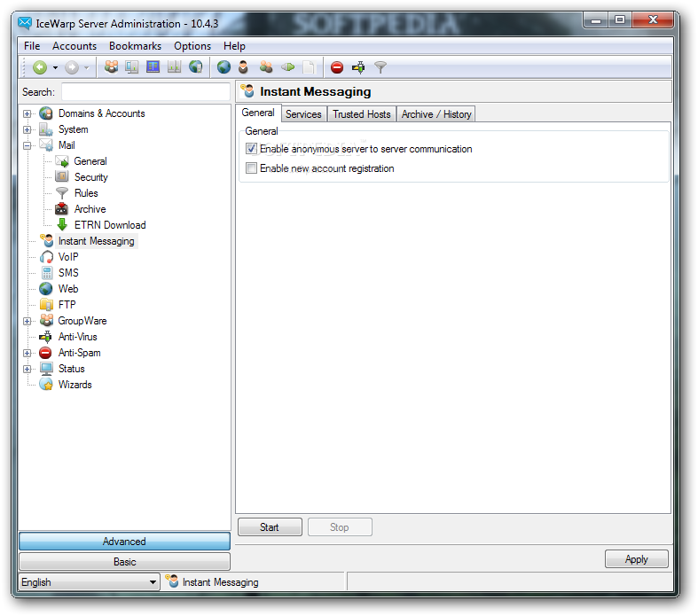Expand the Domains & Accounts tree node
Screen dimensions: 698x616
click(x=27, y=113)
